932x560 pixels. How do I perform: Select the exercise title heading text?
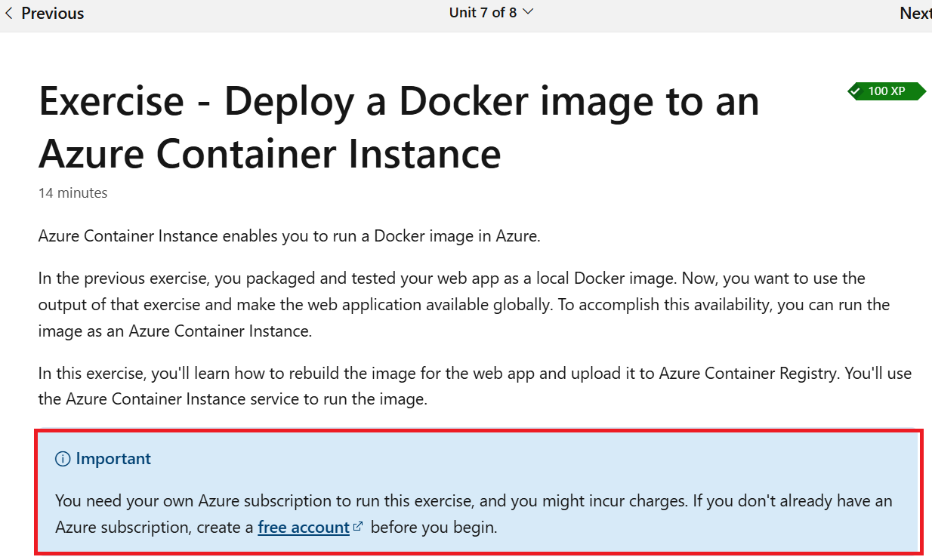click(399, 128)
